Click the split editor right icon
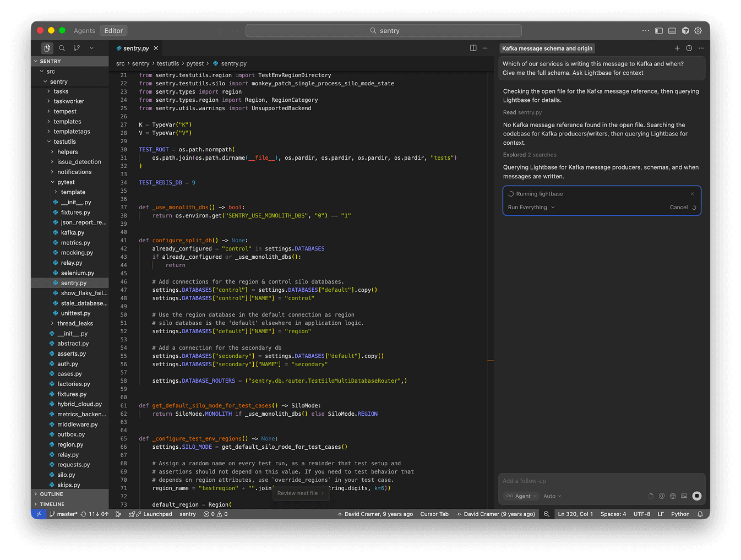741x560 pixels. [473, 48]
